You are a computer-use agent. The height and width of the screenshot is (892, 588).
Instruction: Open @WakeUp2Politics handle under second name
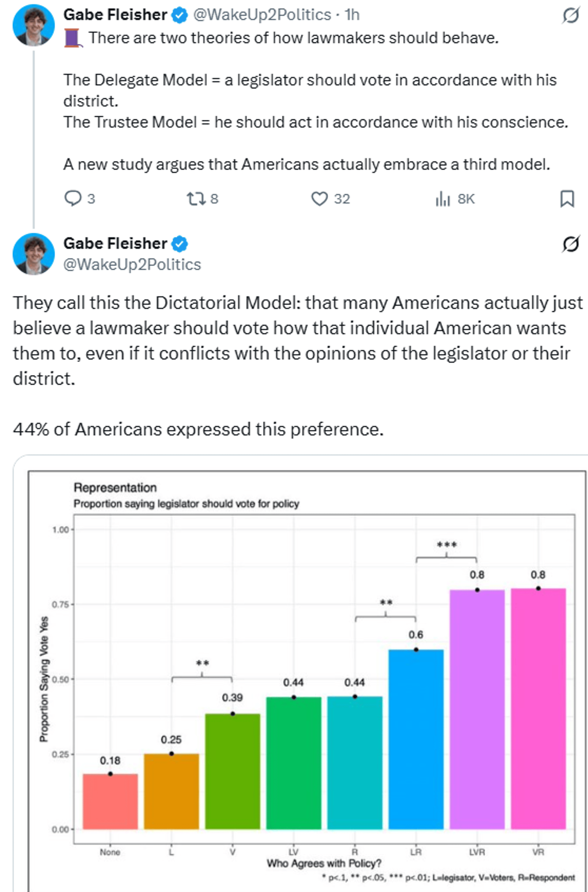[x=132, y=265]
